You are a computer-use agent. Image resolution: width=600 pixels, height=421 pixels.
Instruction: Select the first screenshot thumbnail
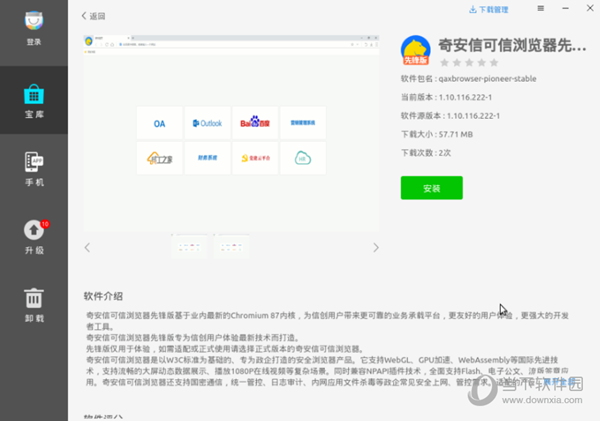pos(190,246)
